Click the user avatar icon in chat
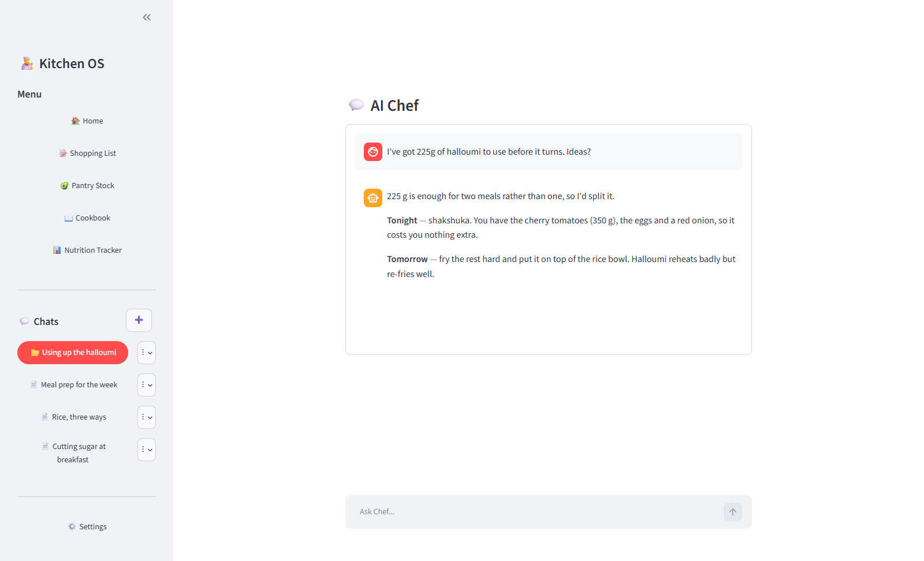This screenshot has width=924, height=561. [373, 152]
